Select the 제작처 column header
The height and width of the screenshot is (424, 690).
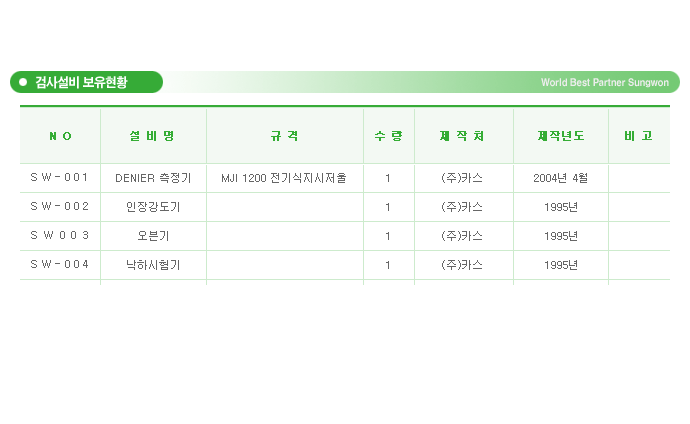pyautogui.click(x=463, y=136)
